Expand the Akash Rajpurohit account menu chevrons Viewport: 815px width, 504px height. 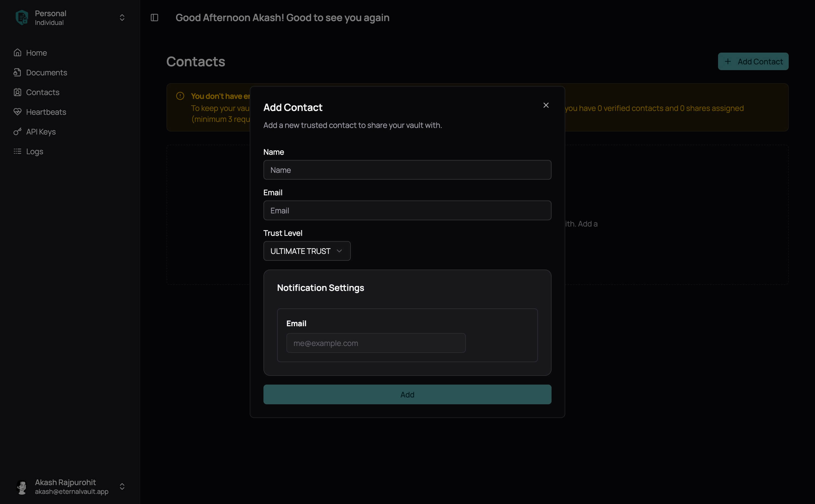[122, 486]
